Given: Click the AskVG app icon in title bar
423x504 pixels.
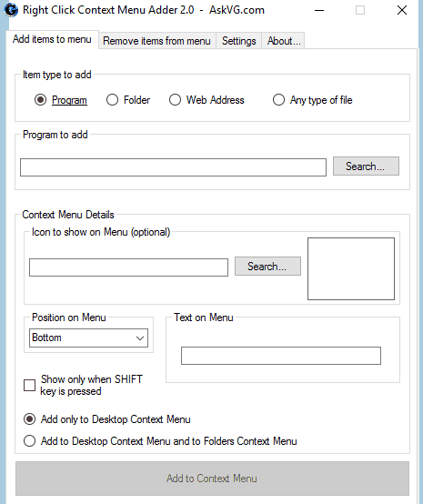Looking at the screenshot, I should pyautogui.click(x=11, y=10).
